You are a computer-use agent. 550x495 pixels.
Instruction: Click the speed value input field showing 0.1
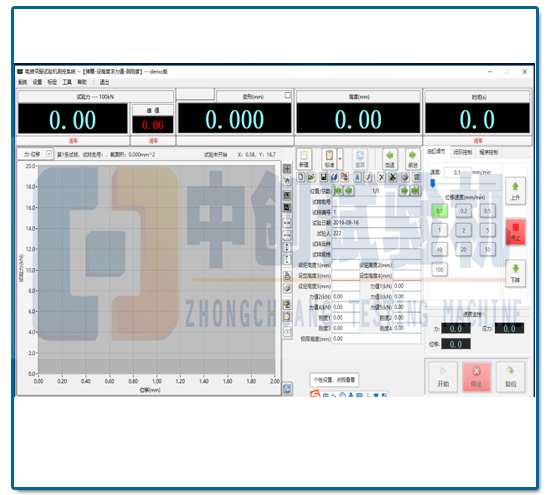coord(457,172)
